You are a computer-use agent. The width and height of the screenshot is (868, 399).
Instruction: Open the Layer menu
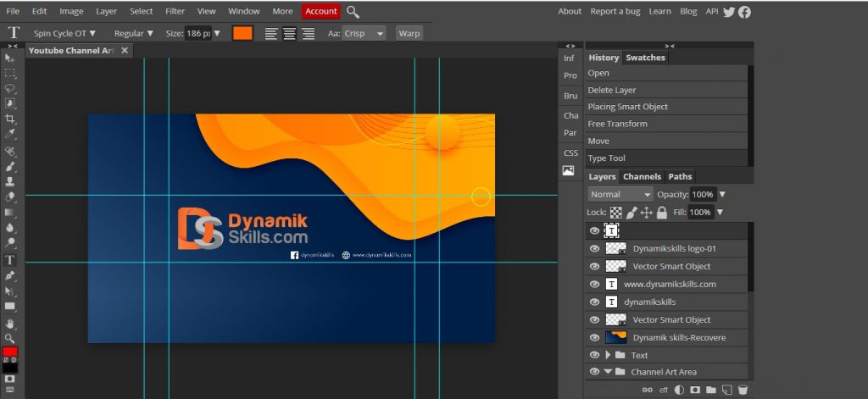click(106, 11)
